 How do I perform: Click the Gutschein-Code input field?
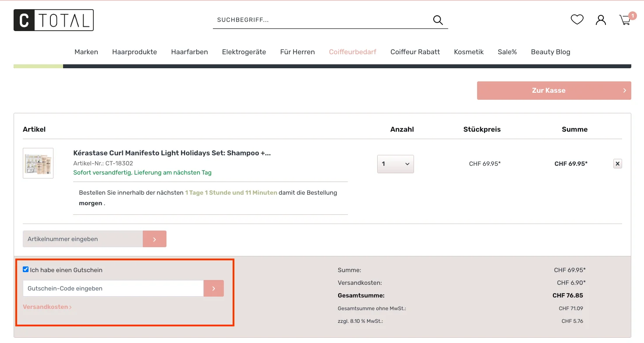113,288
